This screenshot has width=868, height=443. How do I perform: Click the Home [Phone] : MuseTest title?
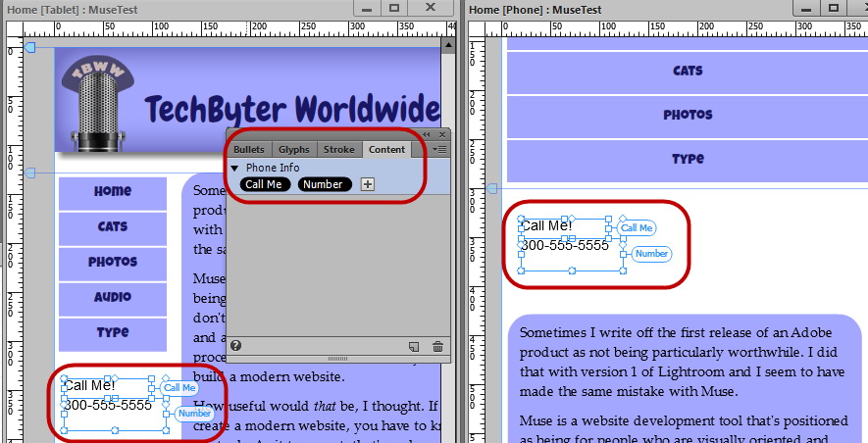pyautogui.click(x=535, y=10)
